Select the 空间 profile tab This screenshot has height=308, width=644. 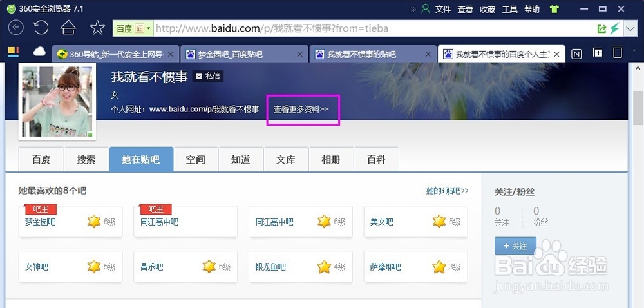click(x=196, y=159)
